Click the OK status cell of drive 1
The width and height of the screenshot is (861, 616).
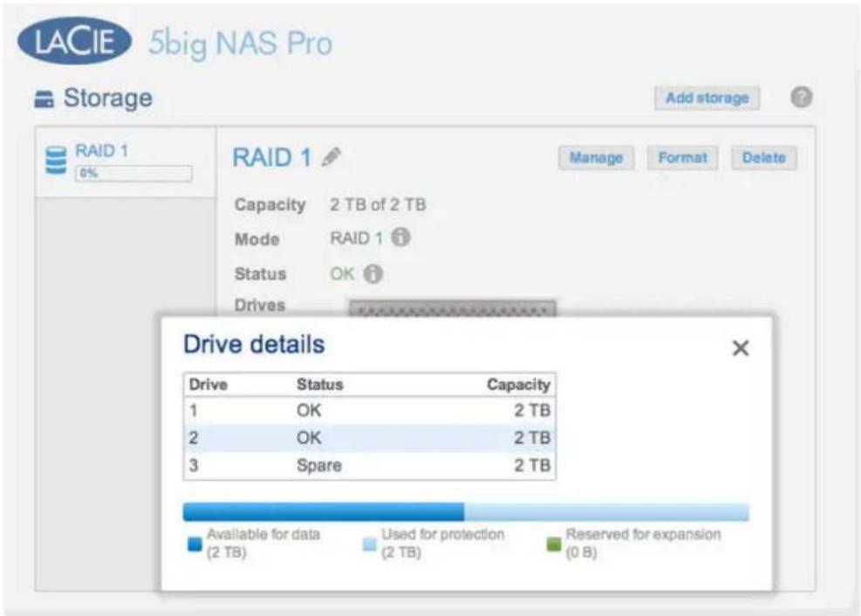tap(309, 411)
